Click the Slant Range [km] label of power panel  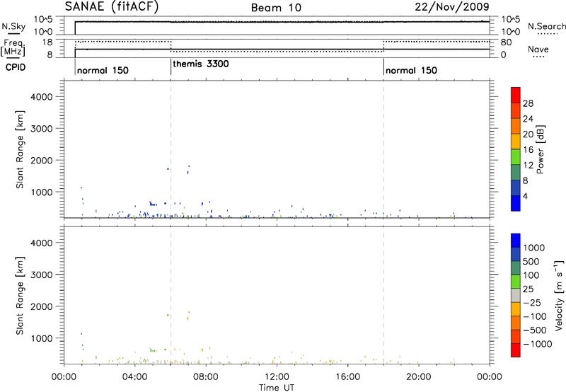click(x=20, y=149)
